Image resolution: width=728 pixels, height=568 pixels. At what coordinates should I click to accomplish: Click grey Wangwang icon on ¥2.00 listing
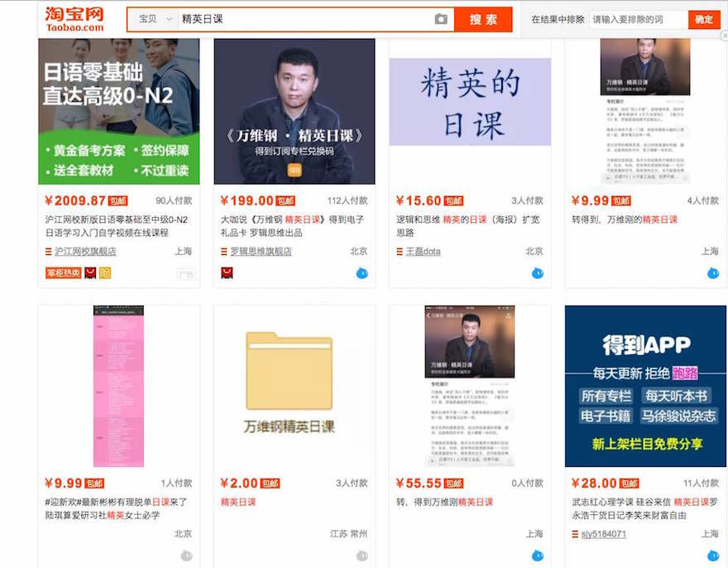pyautogui.click(x=362, y=556)
